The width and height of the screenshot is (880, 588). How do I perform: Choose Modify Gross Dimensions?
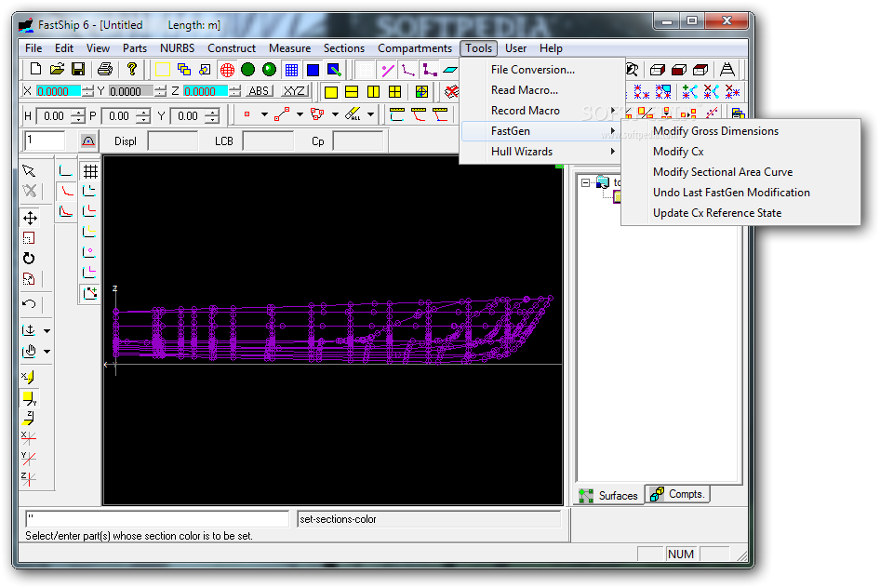715,131
